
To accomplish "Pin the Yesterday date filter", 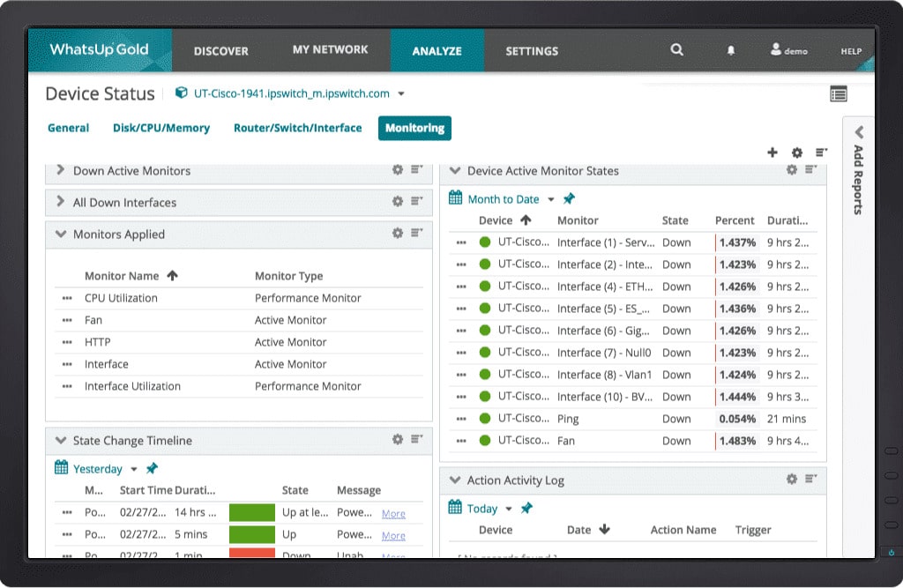I will (155, 468).
